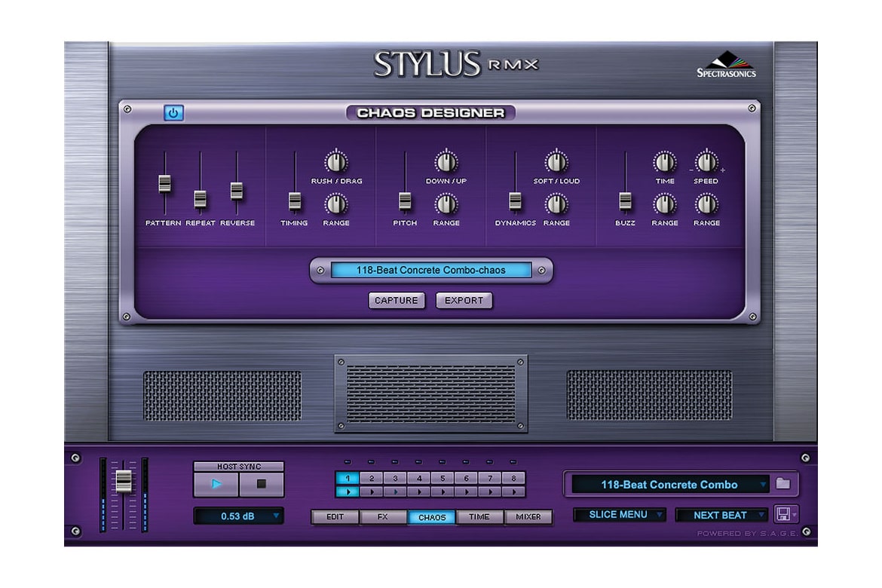Select part 5
Image resolution: width=882 pixels, height=588 pixels.
443,478
